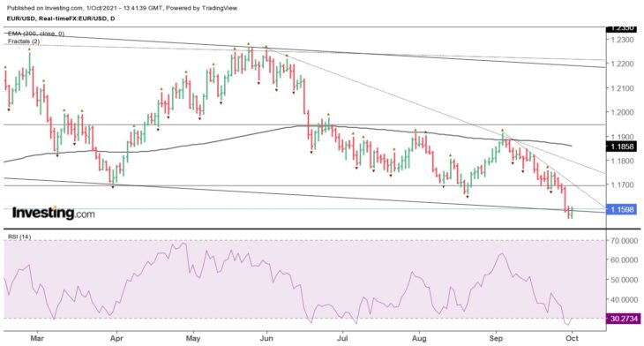Viewport: 644px width, 346px height.
Task: Click the Published on Investing.com header text
Action: pyautogui.click(x=122, y=8)
